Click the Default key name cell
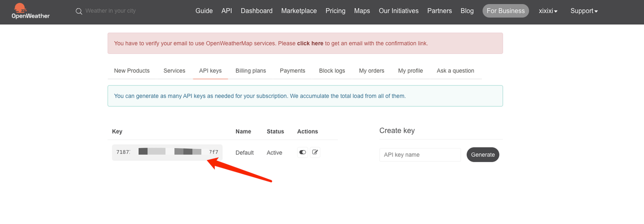Image resolution: width=644 pixels, height=224 pixels. [x=245, y=153]
